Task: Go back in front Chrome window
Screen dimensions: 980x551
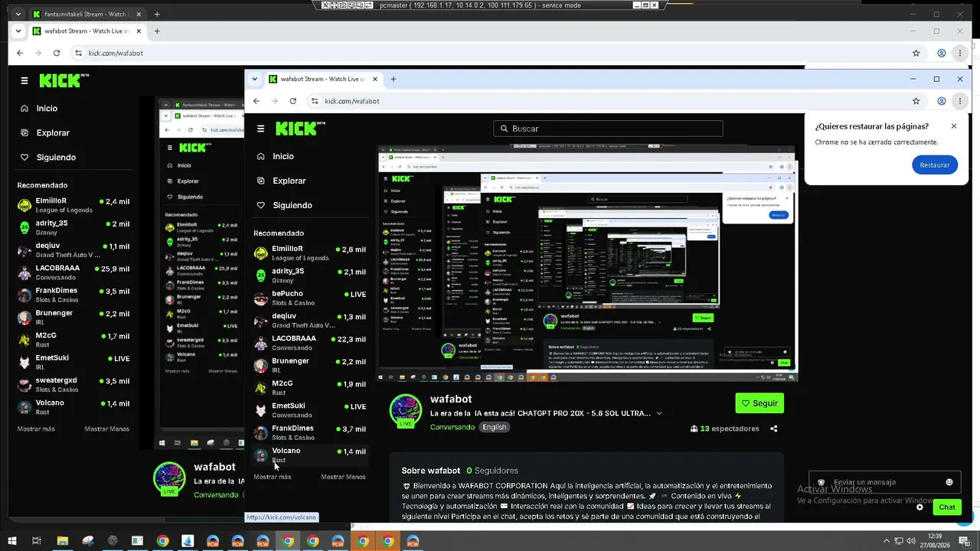Action: [x=256, y=101]
